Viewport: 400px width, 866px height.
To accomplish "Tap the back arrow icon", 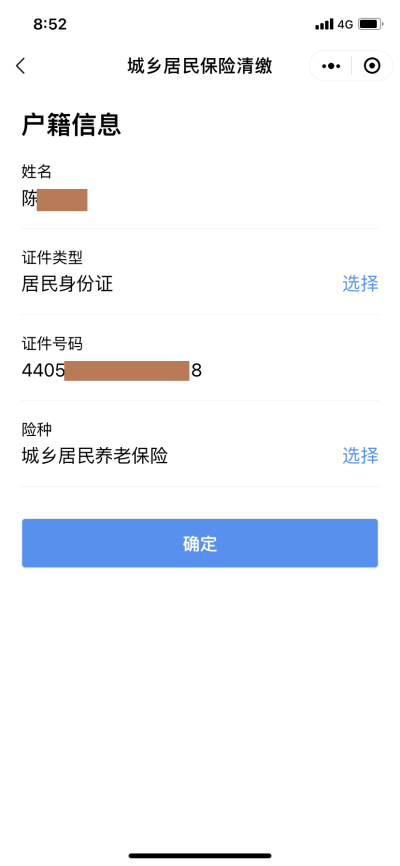I will [20, 66].
